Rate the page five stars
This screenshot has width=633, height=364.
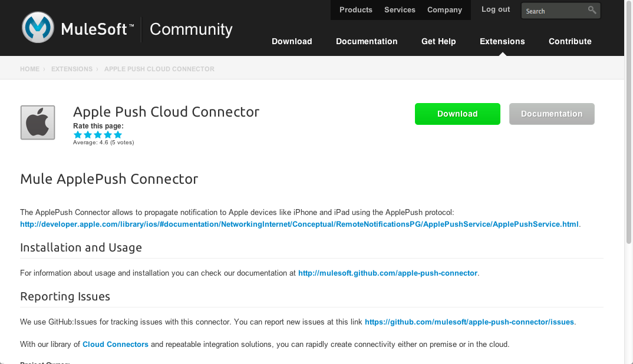coord(118,135)
